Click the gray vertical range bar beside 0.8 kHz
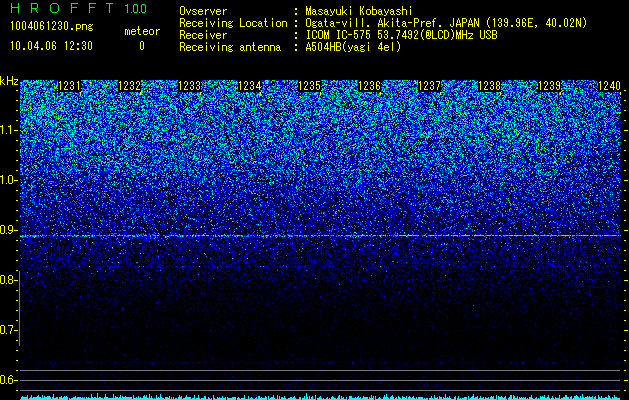 pos(19,308)
